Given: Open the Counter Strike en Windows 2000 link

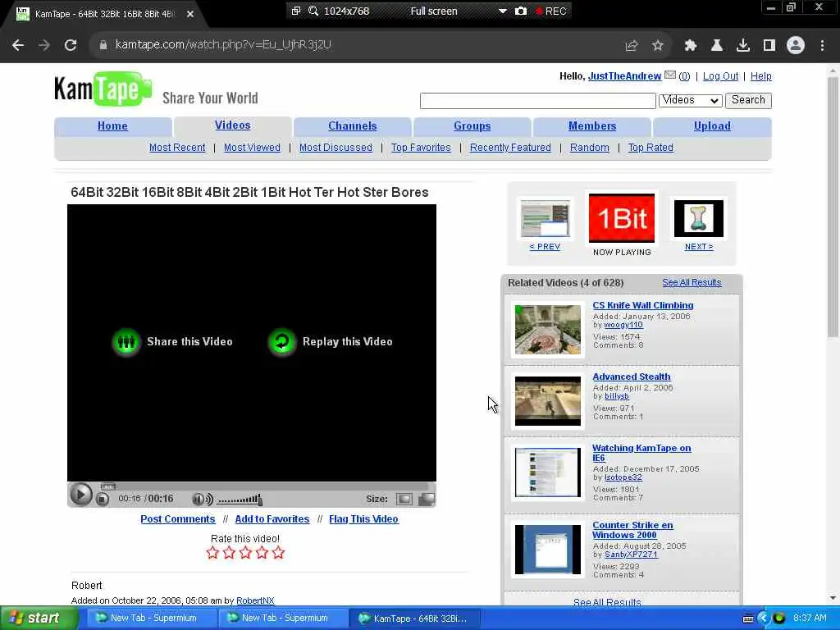Looking at the screenshot, I should pyautogui.click(x=632, y=530).
